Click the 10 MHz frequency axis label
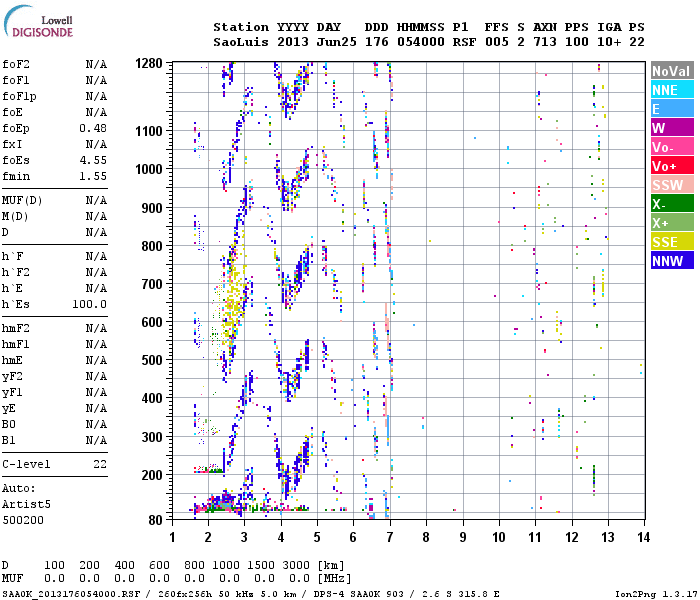 [498, 537]
